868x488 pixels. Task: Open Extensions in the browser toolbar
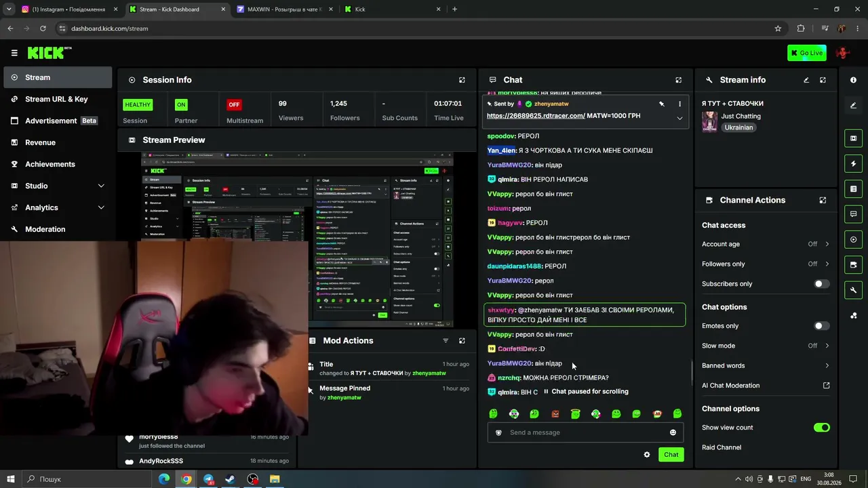click(801, 28)
